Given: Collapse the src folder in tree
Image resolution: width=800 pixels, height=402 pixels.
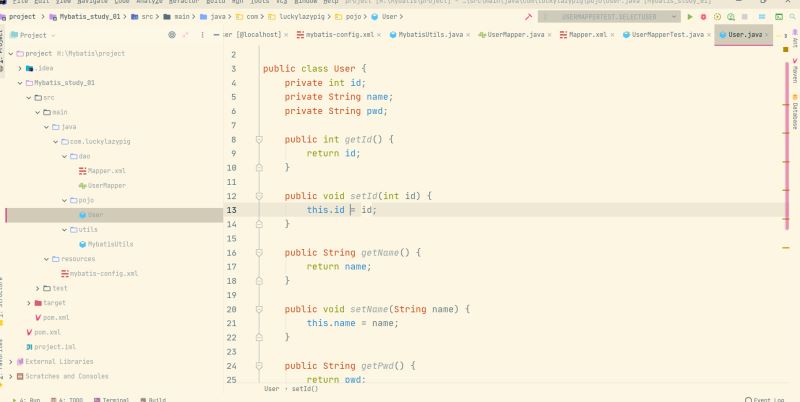Looking at the screenshot, I should point(29,97).
